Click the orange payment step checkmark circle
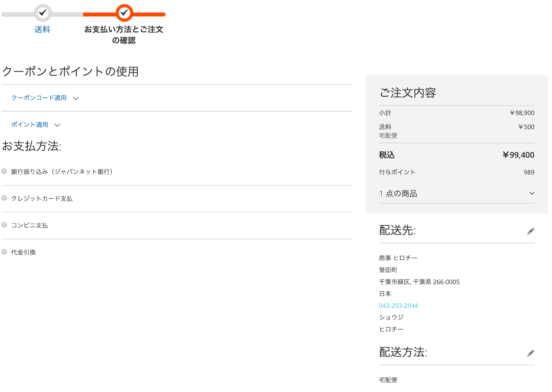 [x=124, y=13]
